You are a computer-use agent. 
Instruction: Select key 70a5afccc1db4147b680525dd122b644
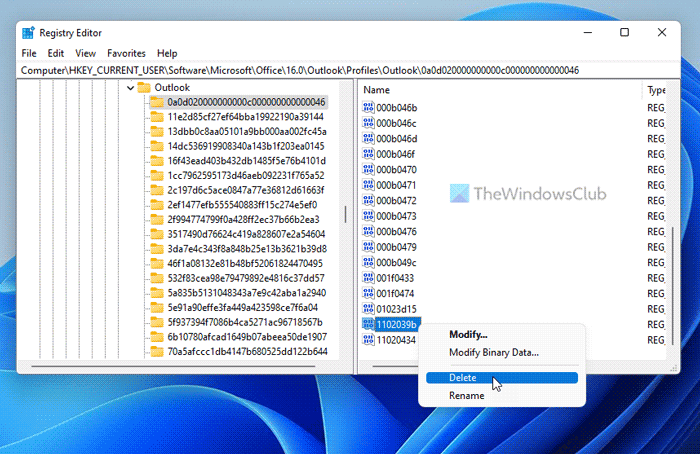pos(247,352)
